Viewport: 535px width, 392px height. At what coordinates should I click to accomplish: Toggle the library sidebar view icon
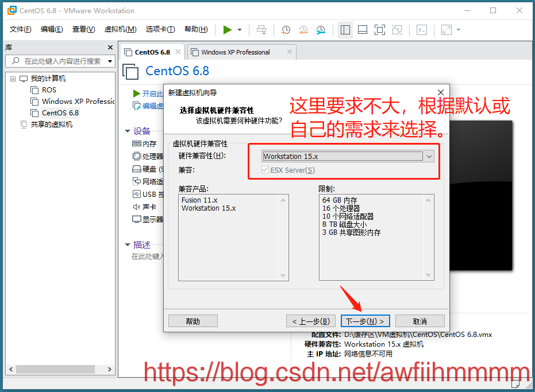(x=345, y=30)
